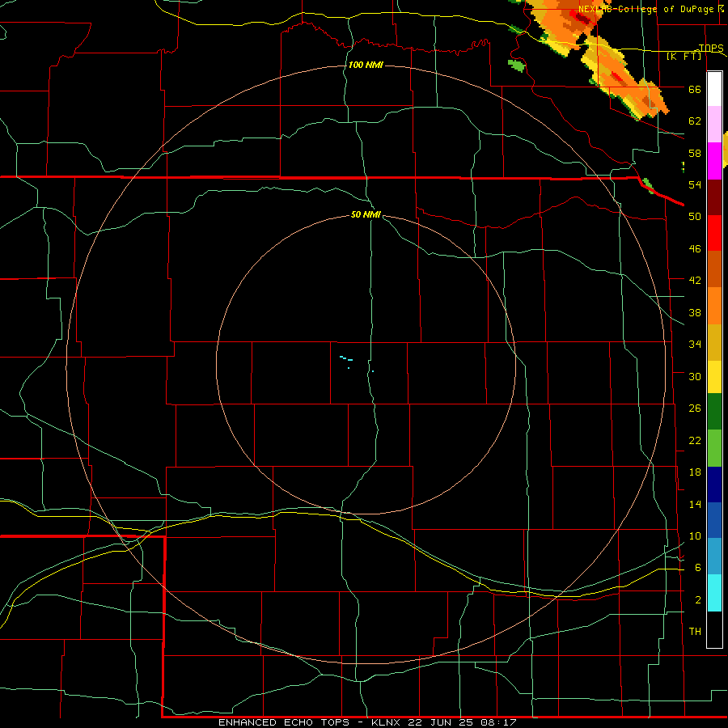The image size is (728, 728).
Task: Click the navy 18 kft color band
Action: [714, 485]
